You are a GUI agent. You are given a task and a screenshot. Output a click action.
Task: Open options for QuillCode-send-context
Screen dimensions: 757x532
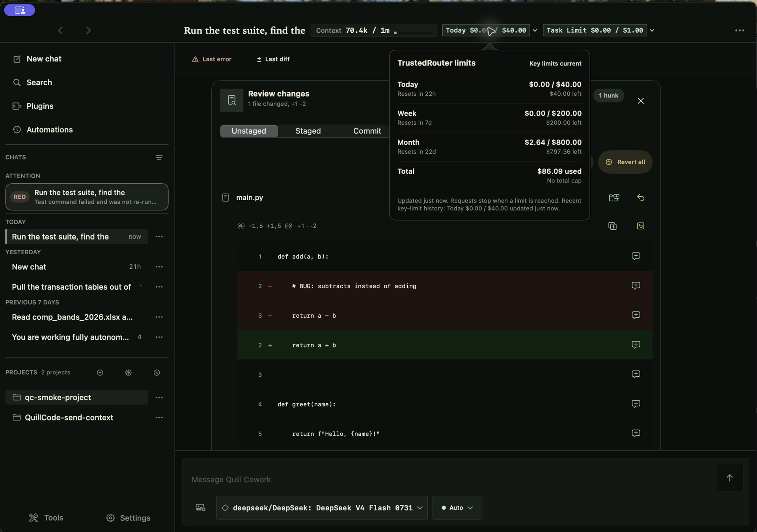pos(159,417)
